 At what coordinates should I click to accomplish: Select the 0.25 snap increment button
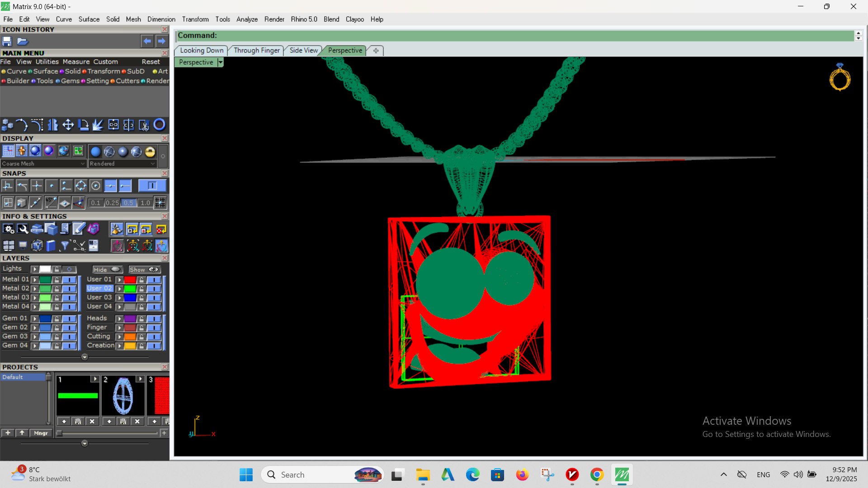pos(112,203)
